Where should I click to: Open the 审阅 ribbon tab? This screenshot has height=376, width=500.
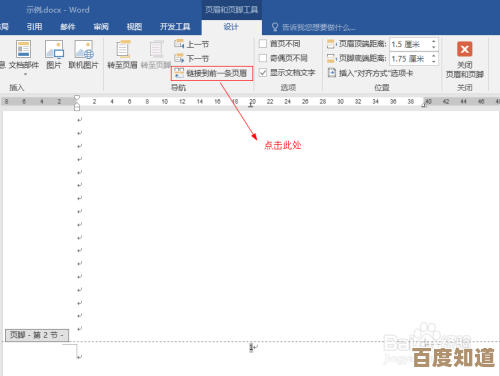(x=101, y=27)
